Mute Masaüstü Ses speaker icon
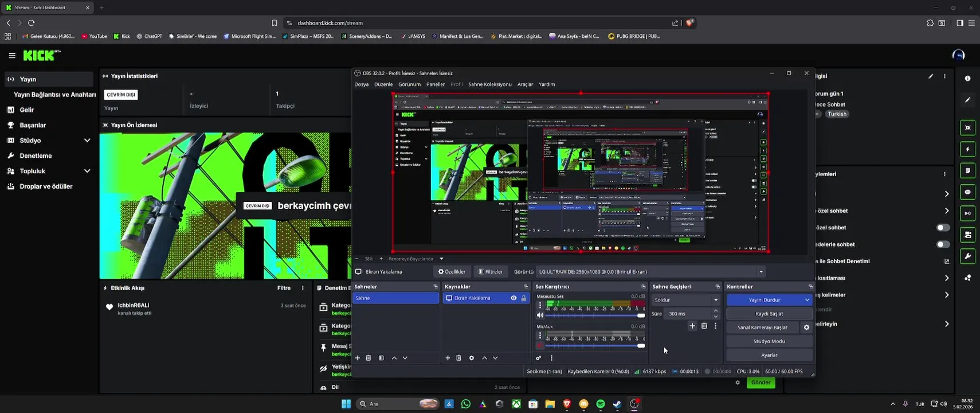Screen dimensions: 980x413 [540, 315]
